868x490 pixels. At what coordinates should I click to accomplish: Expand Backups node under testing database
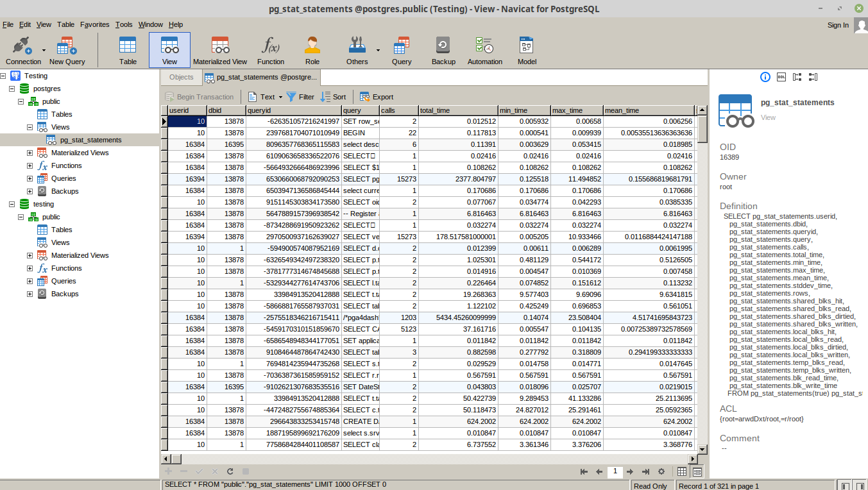click(x=30, y=294)
